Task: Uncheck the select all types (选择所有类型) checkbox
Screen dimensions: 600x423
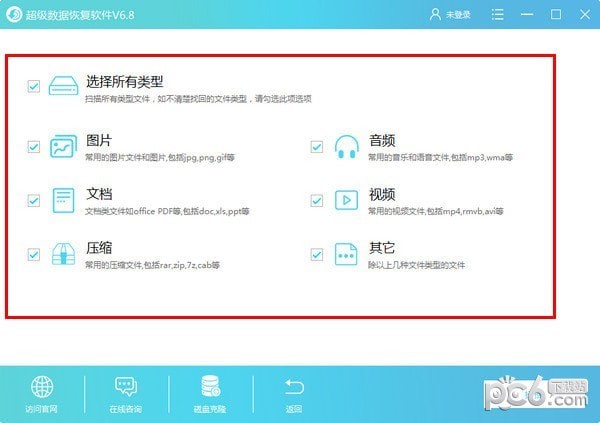Action: [34, 86]
